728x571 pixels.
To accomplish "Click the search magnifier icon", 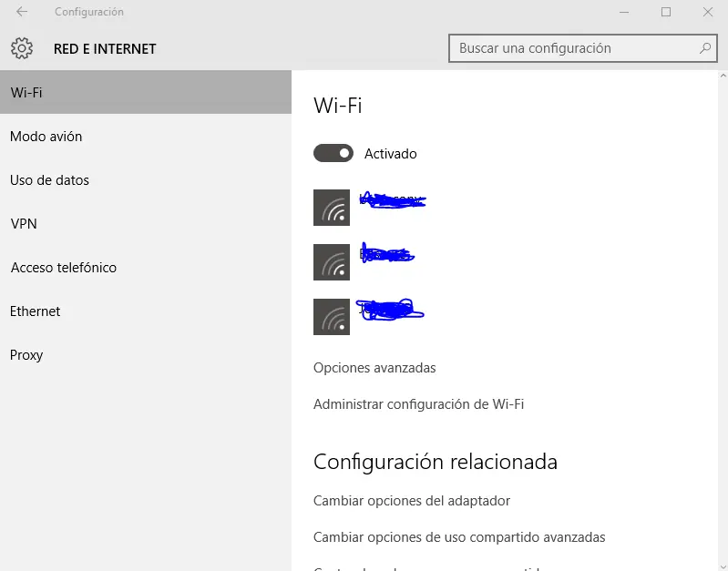I will click(x=705, y=48).
